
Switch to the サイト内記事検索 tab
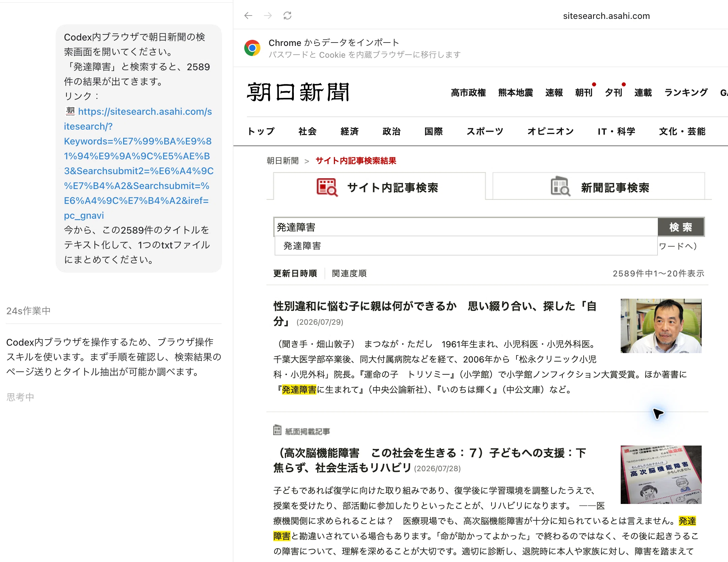click(x=380, y=187)
